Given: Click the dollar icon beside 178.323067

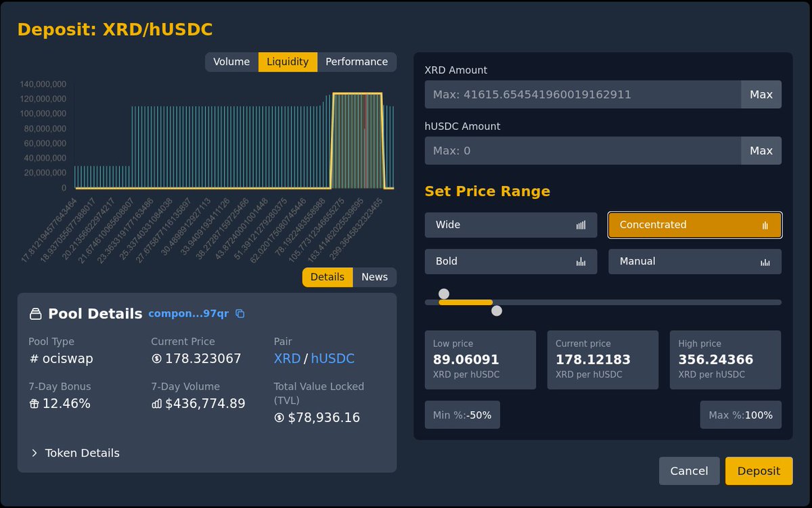Looking at the screenshot, I should click(x=156, y=359).
